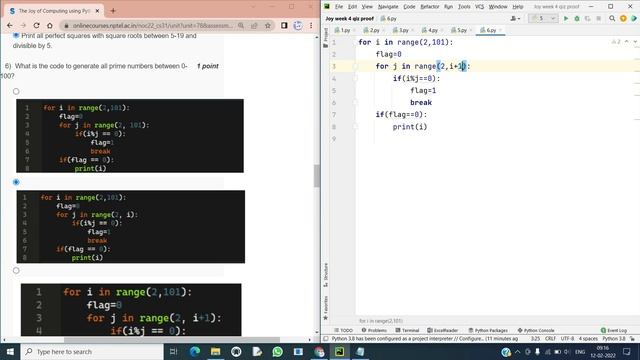This screenshot has width=640, height=360.
Task: Open the Chrome three-dot menu
Action: click(x=311, y=25)
